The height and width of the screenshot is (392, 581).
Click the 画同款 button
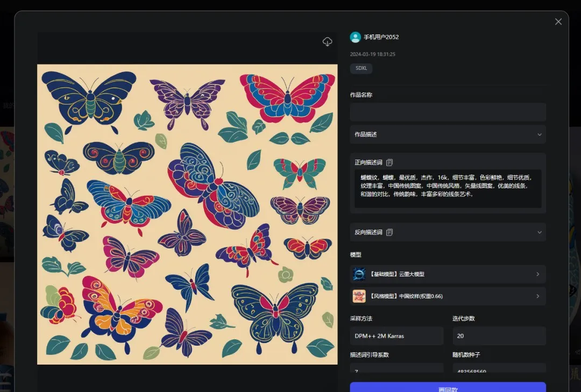tap(448, 387)
